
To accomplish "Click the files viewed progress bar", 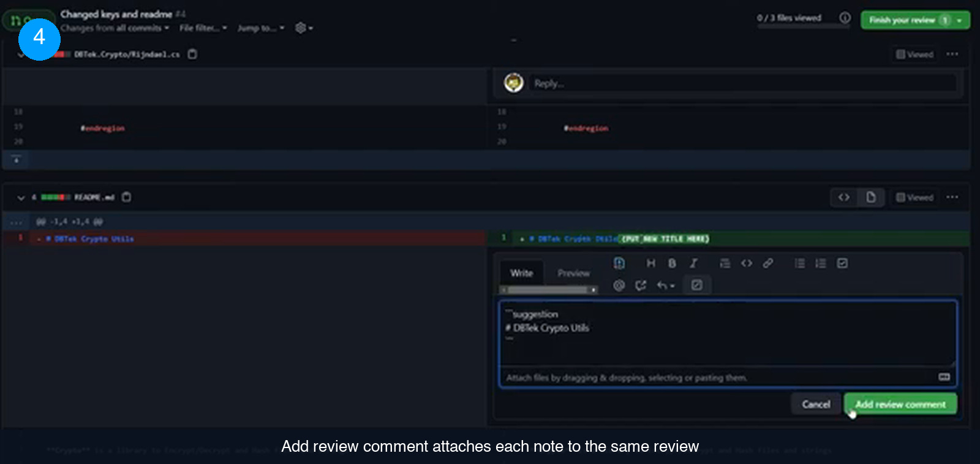I will point(803,26).
